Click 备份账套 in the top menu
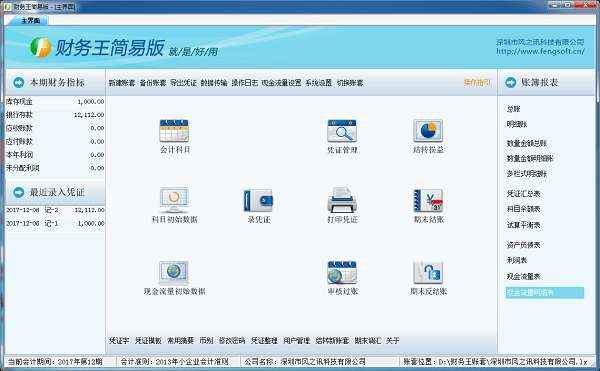This screenshot has width=600, height=371. click(153, 83)
